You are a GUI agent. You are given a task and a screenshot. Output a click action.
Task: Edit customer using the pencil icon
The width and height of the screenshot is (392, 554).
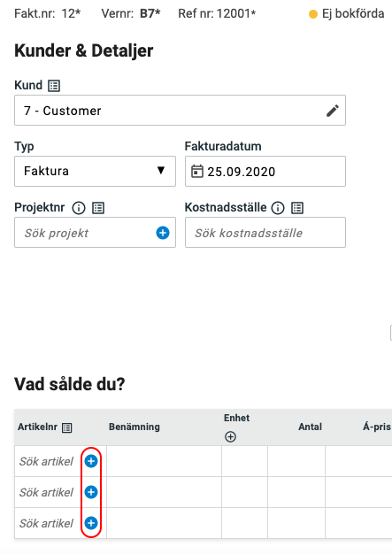(x=333, y=111)
